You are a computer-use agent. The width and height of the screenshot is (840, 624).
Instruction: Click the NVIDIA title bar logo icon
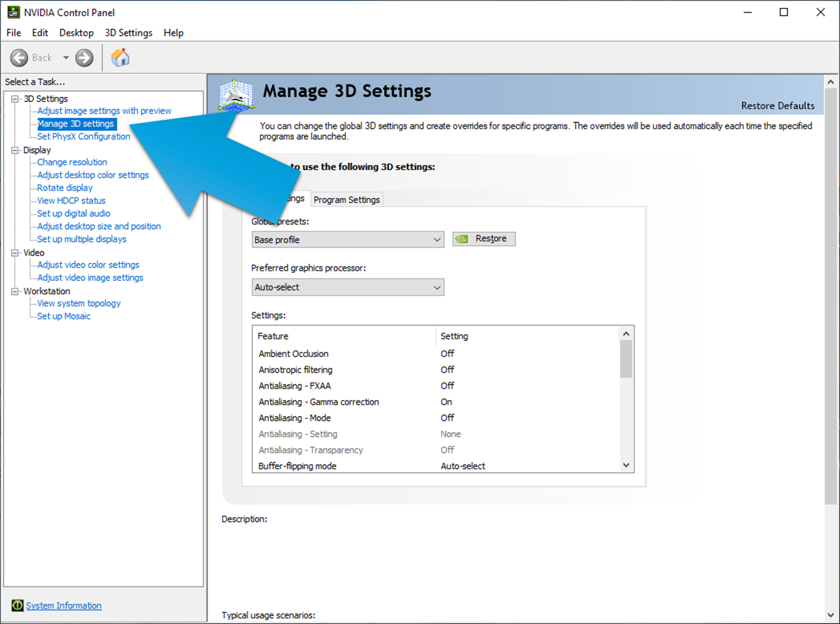tap(13, 12)
